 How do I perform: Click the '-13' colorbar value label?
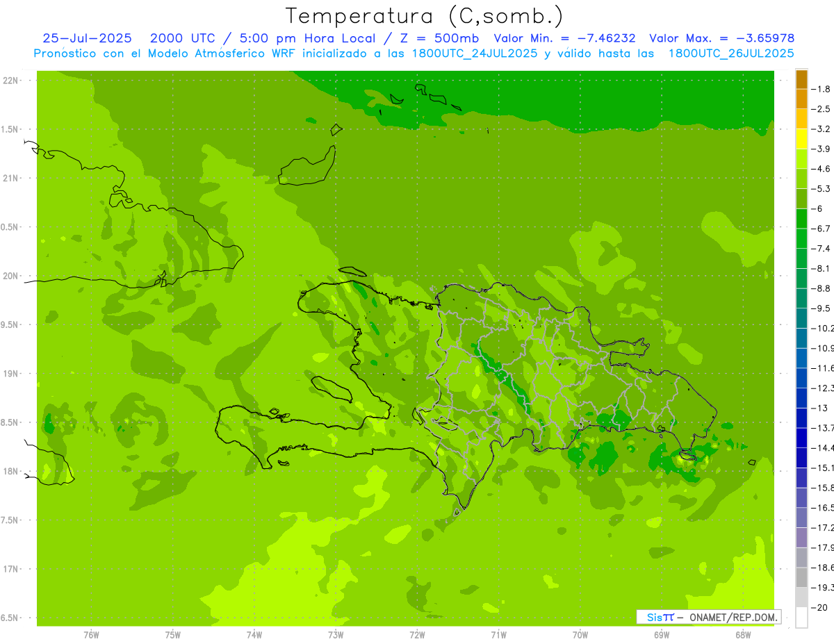tap(819, 408)
